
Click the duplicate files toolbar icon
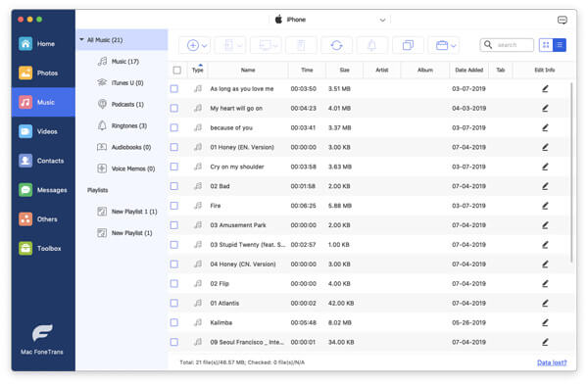tap(408, 45)
